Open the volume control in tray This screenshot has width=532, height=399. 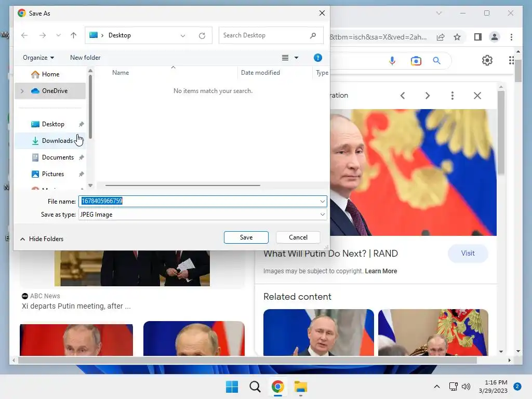466,387
